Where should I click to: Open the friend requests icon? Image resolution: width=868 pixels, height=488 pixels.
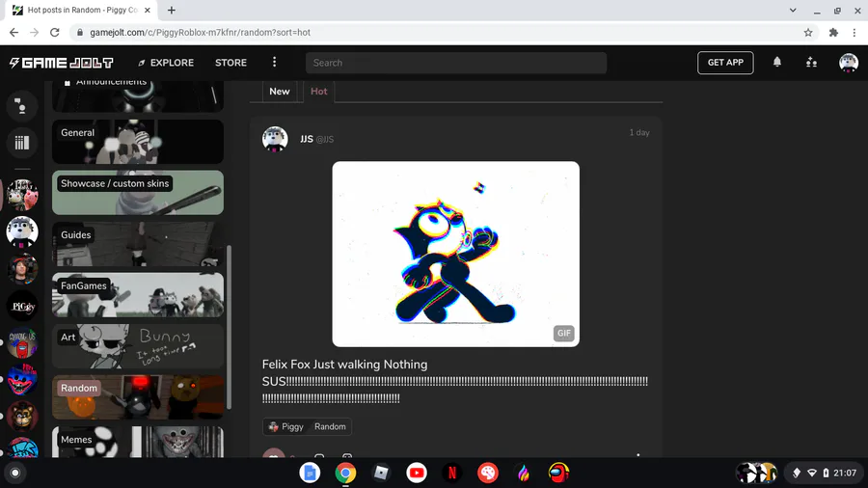[811, 62]
